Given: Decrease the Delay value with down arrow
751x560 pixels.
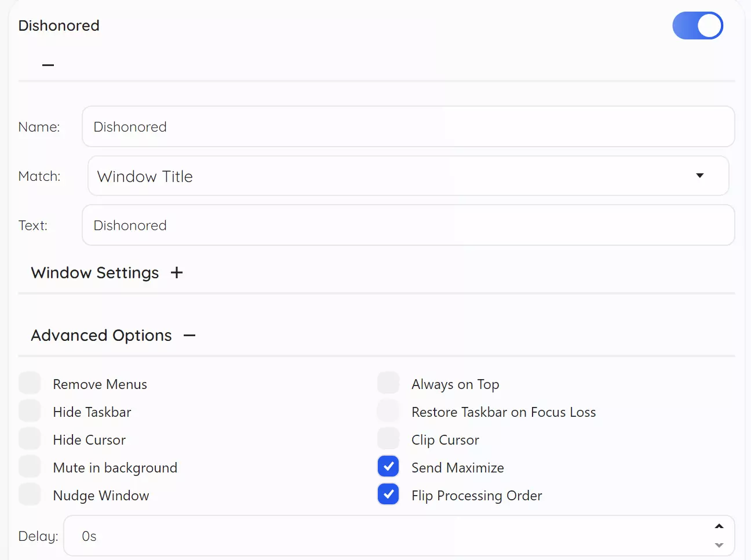Looking at the screenshot, I should (x=719, y=545).
